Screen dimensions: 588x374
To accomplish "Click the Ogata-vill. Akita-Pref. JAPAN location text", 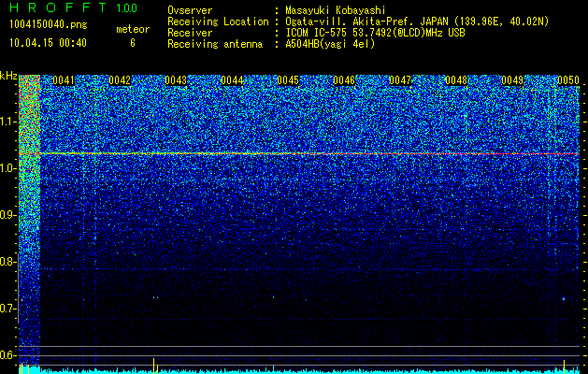I will [x=417, y=22].
